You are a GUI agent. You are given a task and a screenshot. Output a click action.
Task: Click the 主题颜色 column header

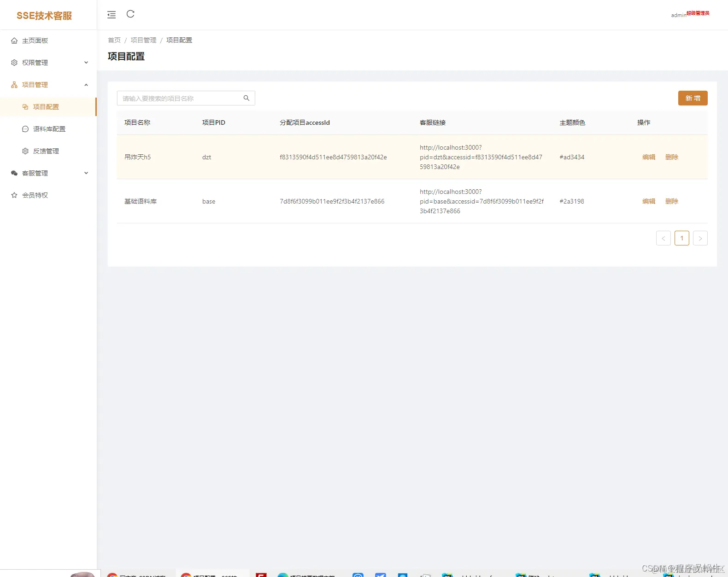point(573,122)
